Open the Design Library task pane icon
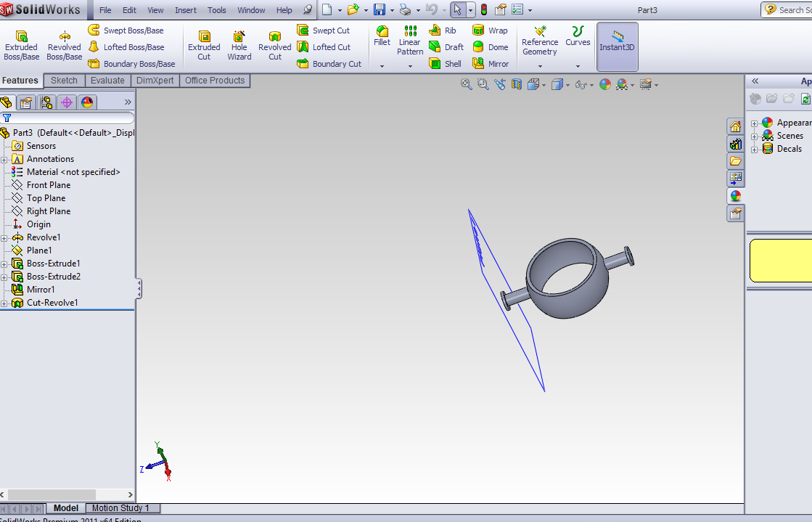This screenshot has height=522, width=812. [735, 144]
